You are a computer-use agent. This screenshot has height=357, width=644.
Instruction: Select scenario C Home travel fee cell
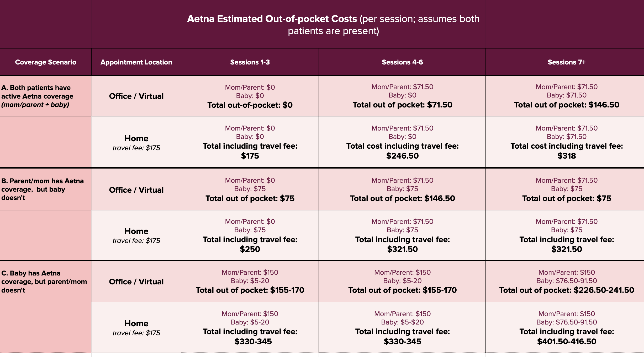[136, 327]
